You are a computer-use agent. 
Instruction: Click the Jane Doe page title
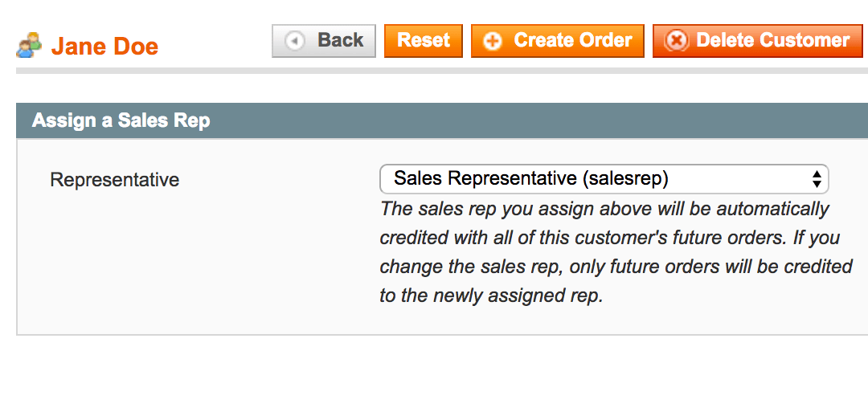tap(104, 47)
